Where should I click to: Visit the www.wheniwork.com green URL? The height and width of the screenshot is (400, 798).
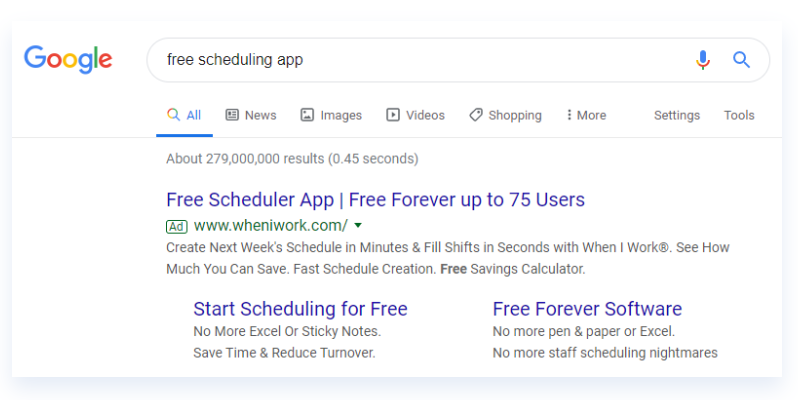pyautogui.click(x=271, y=225)
